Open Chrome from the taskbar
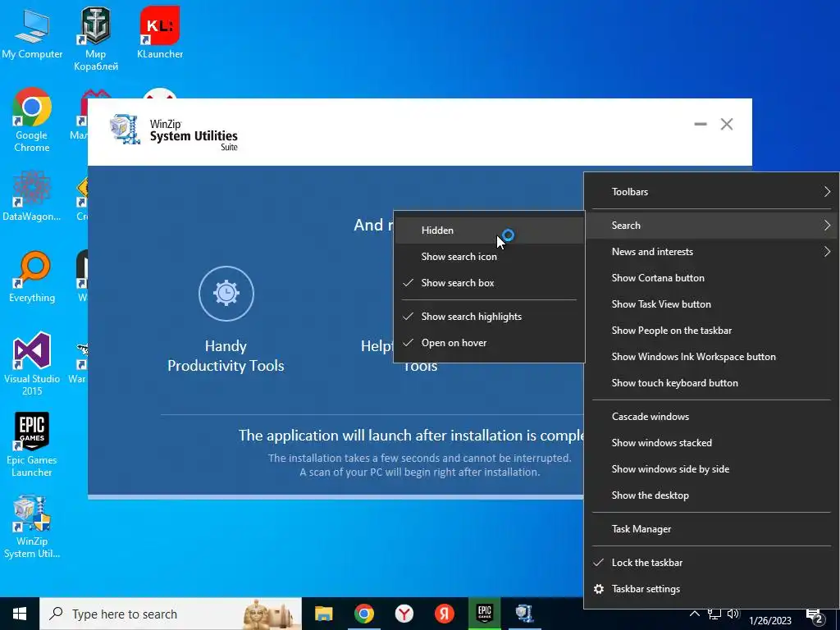 coord(363,614)
